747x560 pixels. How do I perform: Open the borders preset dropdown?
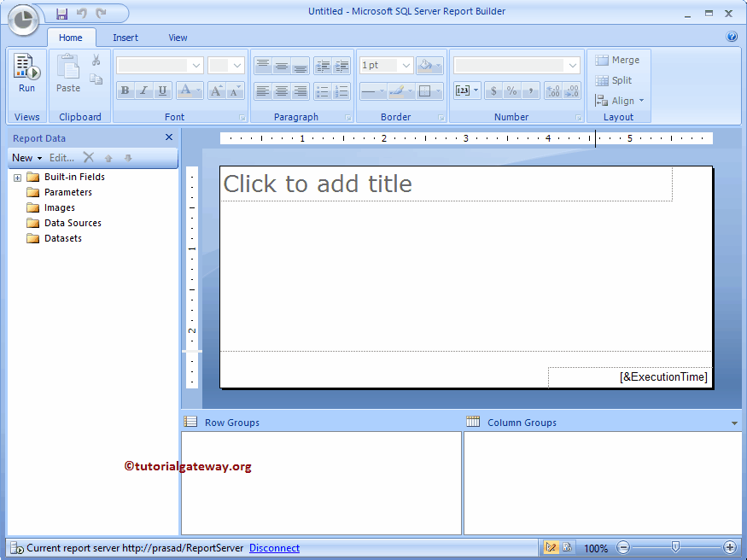pos(429,90)
